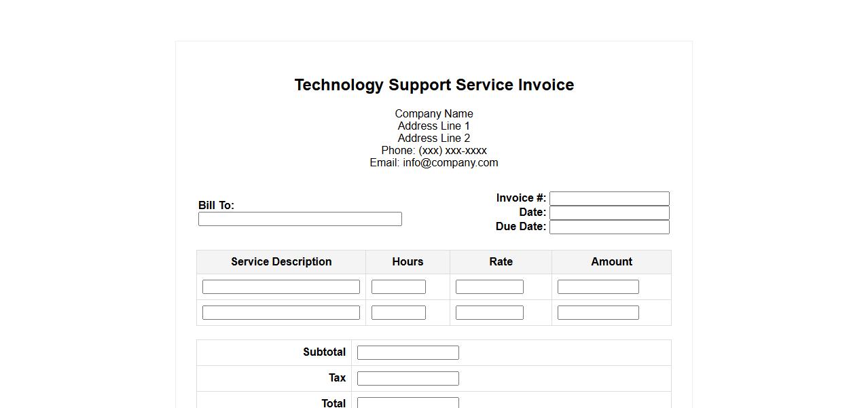The image size is (868, 408).
Task: Select second row Service Description input
Action: pos(281,312)
